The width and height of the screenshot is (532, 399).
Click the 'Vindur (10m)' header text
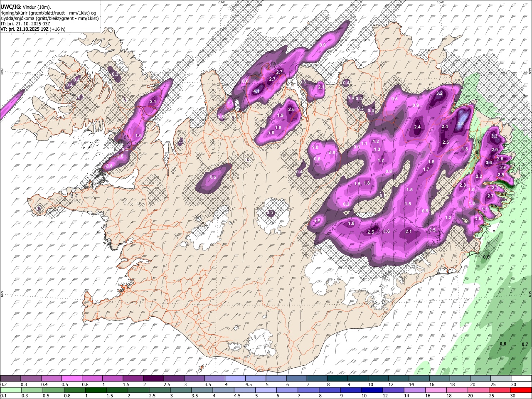click(37, 7)
